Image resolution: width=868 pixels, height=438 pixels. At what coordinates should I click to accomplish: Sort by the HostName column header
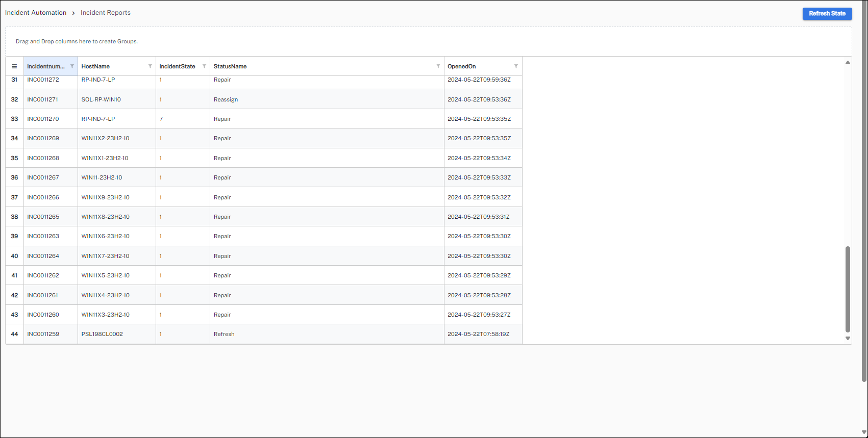(x=95, y=66)
